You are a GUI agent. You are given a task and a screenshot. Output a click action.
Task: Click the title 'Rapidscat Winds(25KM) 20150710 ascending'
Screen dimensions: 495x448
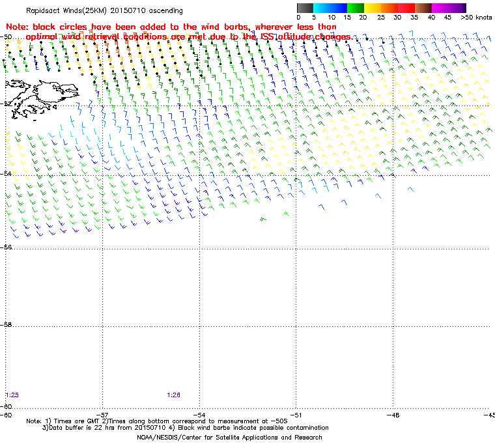tap(104, 10)
